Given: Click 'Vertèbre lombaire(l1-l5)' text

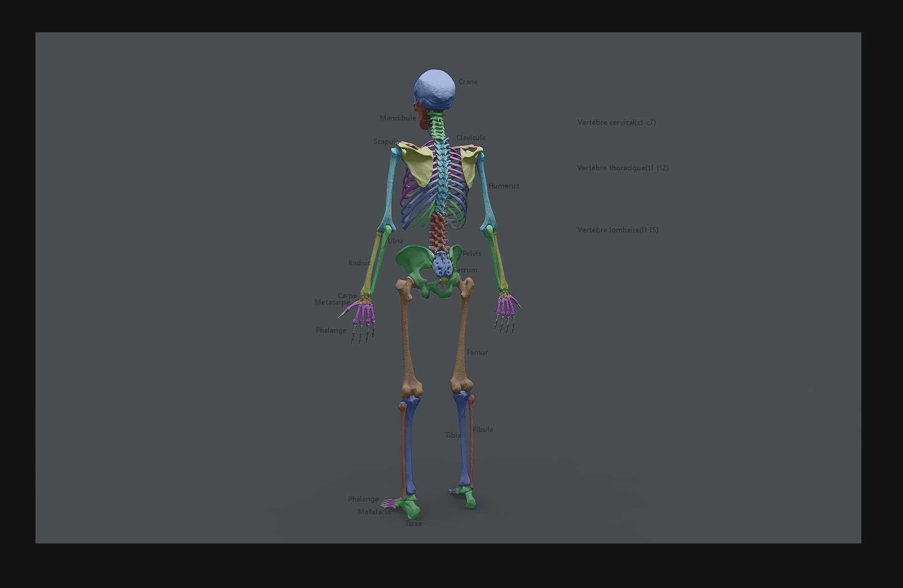Looking at the screenshot, I should pos(618,230).
